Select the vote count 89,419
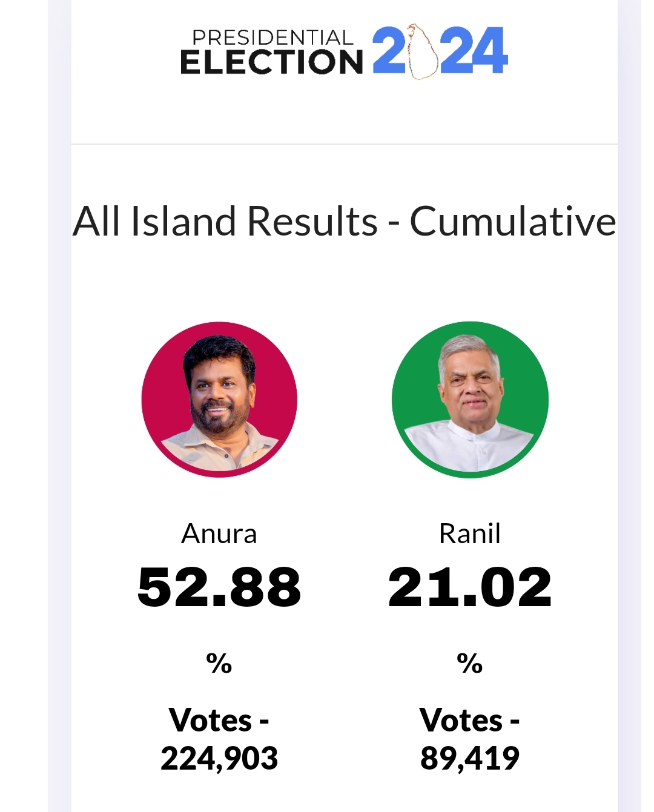 point(470,758)
